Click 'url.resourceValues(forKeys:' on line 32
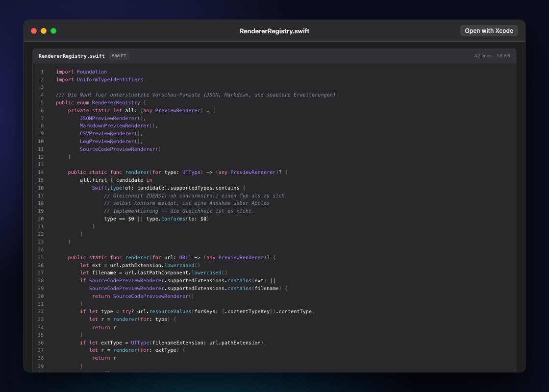This screenshot has height=392, width=549. coord(178,312)
